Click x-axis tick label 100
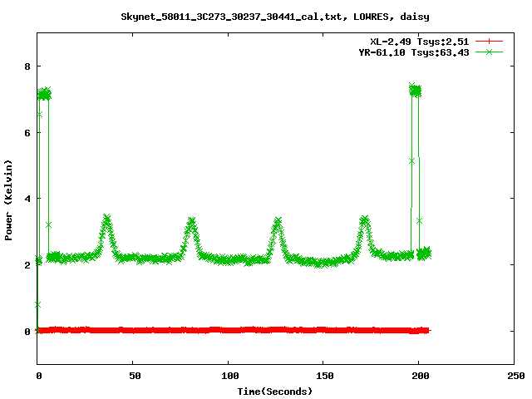This screenshot has height=399, width=532. pyautogui.click(x=230, y=376)
